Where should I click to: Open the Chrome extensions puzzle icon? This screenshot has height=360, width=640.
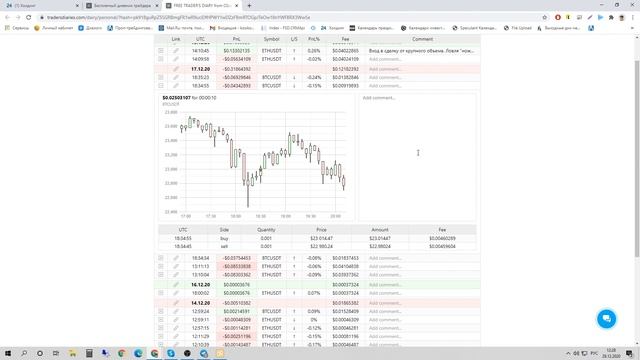[x=611, y=18]
